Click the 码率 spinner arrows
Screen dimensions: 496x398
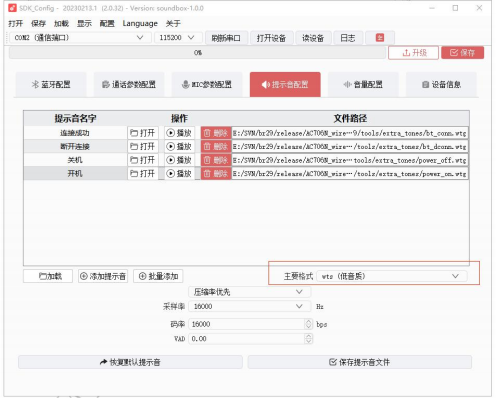coord(308,324)
